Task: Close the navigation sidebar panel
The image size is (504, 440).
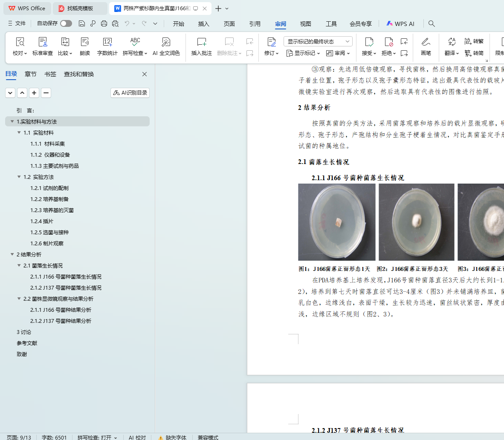Action: tap(145, 74)
